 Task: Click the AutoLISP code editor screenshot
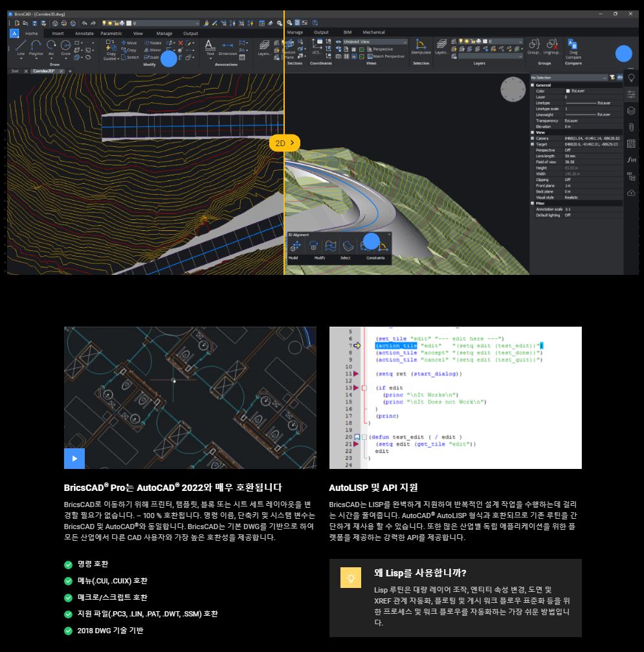point(455,398)
